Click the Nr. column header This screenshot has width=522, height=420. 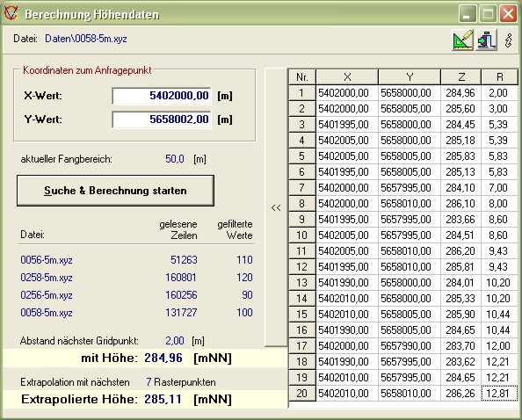302,77
